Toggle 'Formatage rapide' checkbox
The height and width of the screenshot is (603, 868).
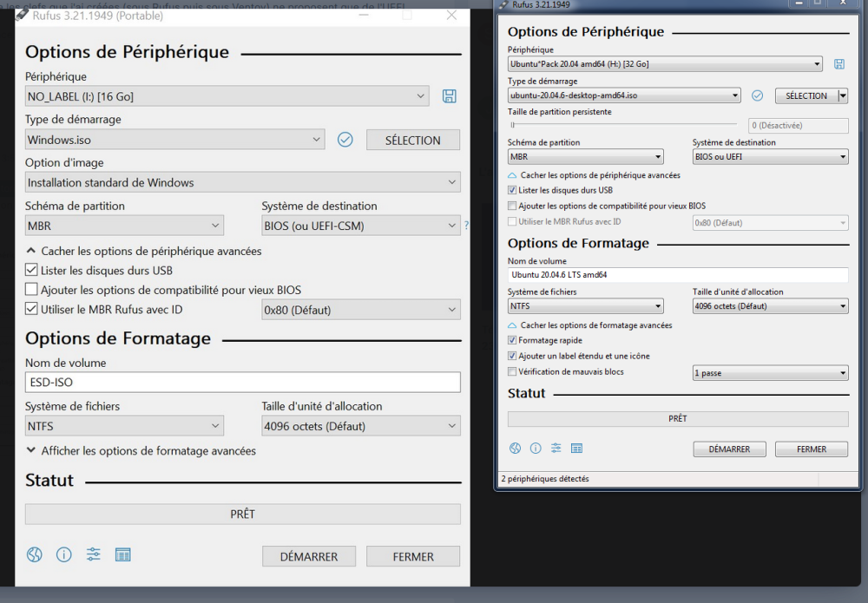tap(512, 340)
